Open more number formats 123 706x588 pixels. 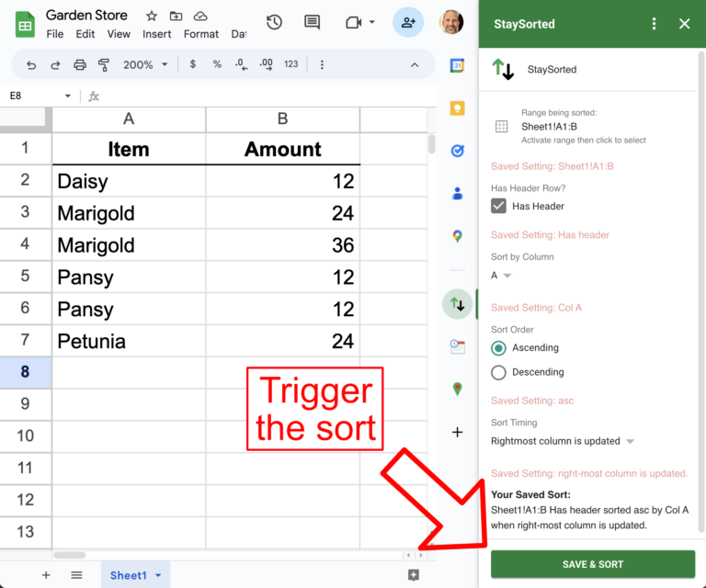tap(290, 64)
